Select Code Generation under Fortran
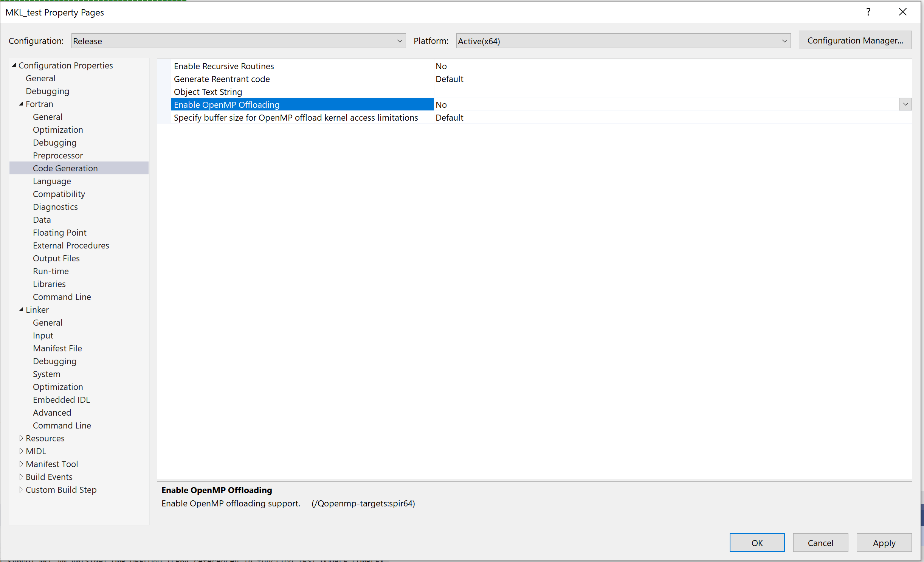The width and height of the screenshot is (924, 562). click(x=65, y=168)
